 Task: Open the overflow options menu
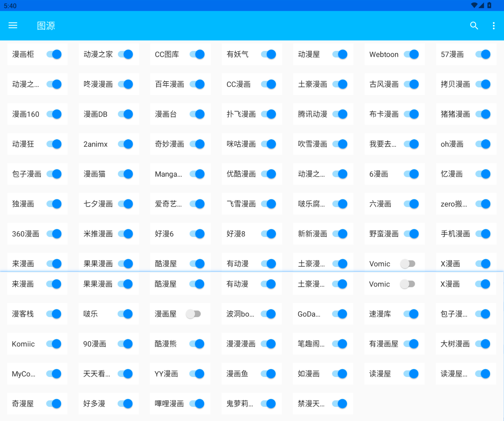coord(494,25)
